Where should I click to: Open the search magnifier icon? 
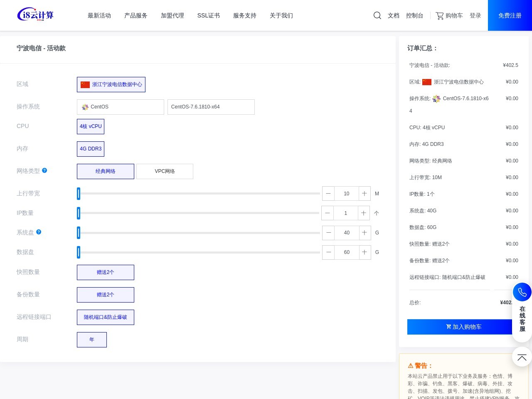pos(377,15)
